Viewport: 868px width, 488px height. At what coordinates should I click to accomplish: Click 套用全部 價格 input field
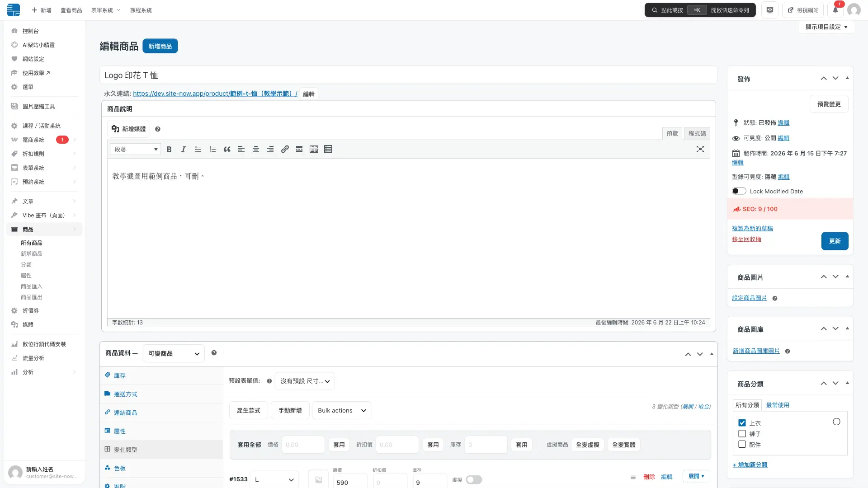click(x=303, y=445)
